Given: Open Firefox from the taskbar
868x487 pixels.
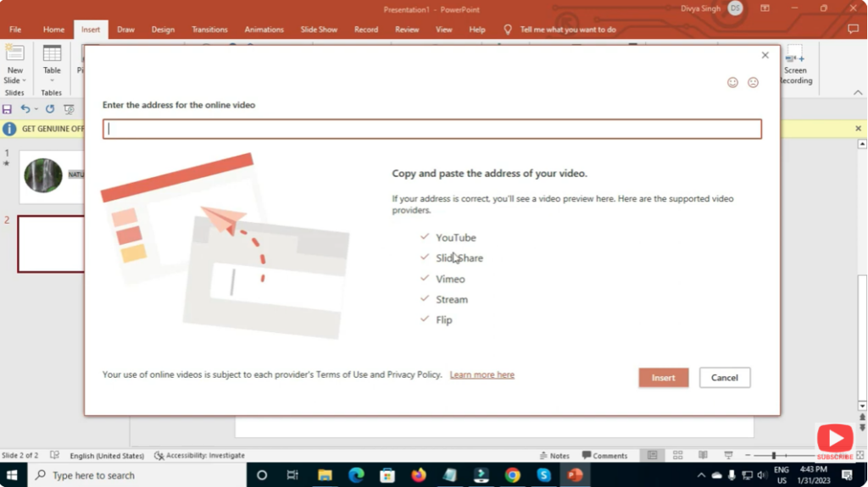Looking at the screenshot, I should click(x=419, y=475).
